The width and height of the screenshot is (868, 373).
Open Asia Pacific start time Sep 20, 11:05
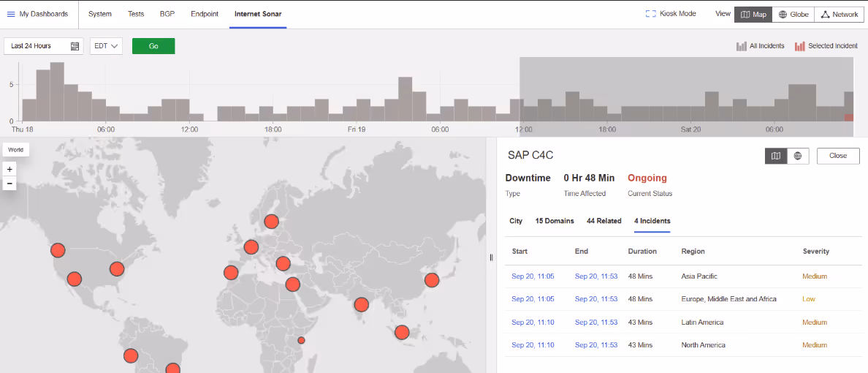coord(533,276)
